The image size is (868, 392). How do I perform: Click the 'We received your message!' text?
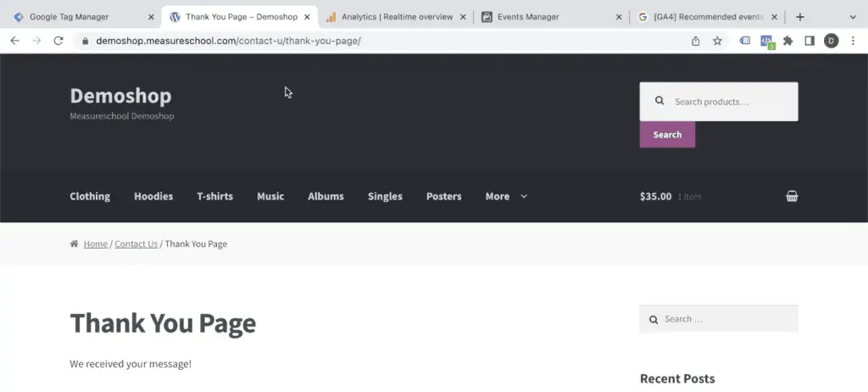tap(131, 364)
